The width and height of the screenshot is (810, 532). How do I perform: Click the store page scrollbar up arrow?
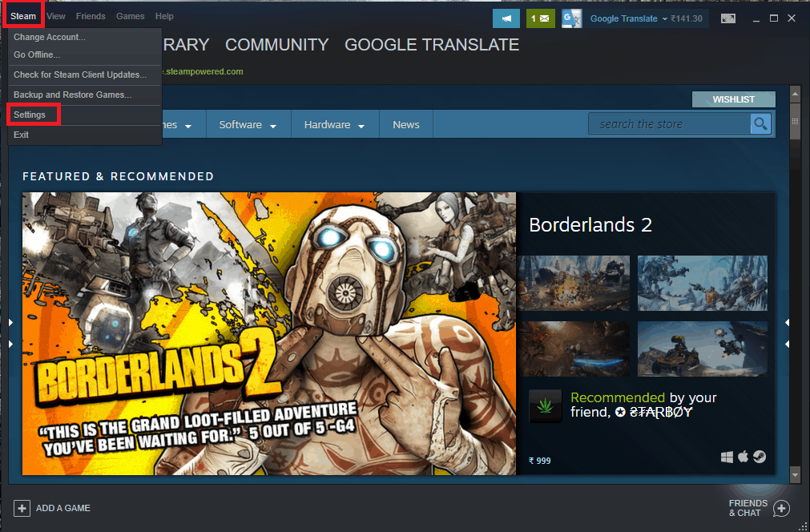point(795,94)
